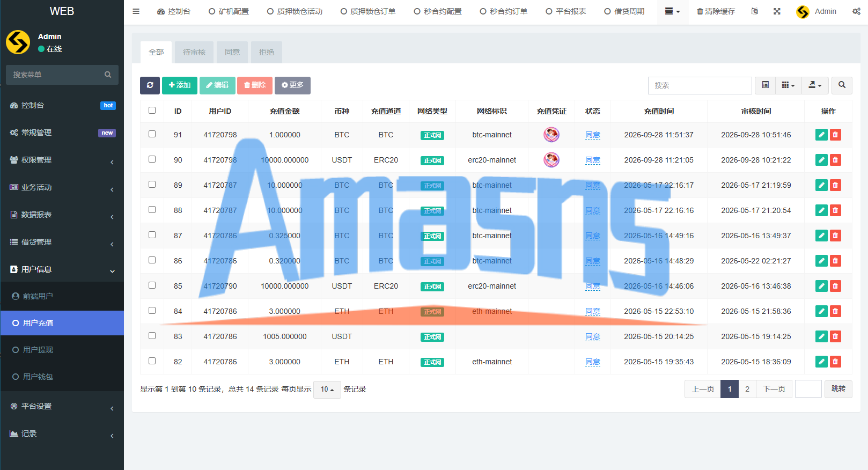
Task: Select the checkbox for record 82
Action: tap(152, 361)
